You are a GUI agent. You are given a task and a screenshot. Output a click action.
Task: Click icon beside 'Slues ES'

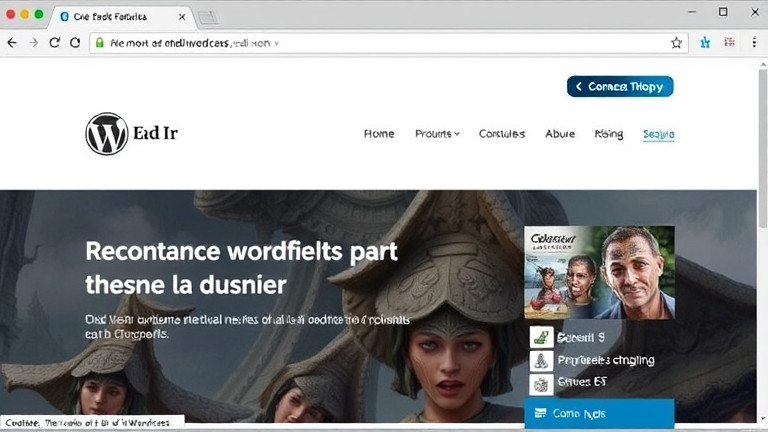(541, 384)
